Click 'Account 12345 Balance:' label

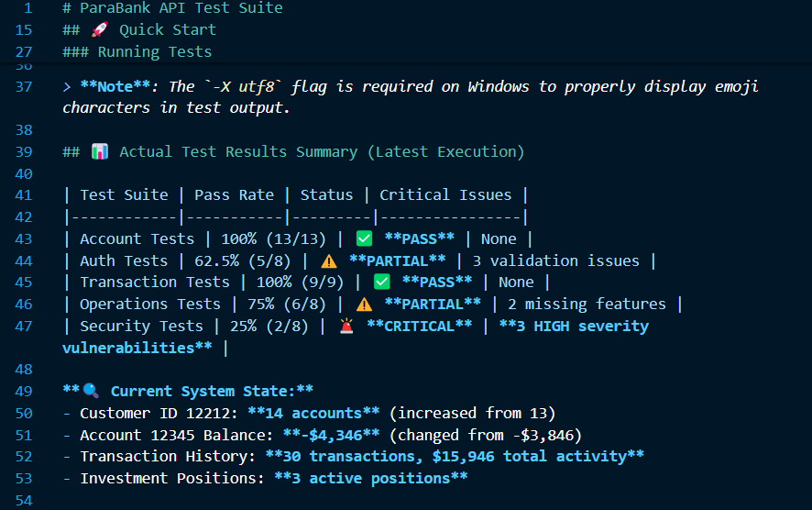click(177, 435)
